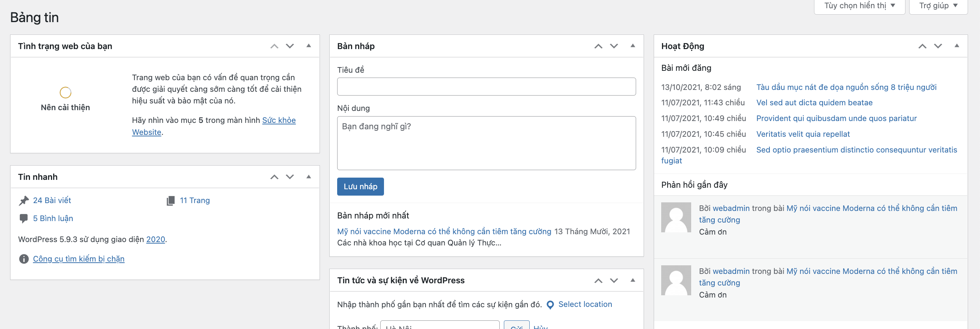The width and height of the screenshot is (980, 329).
Task: Collapse the Bản nháp panel
Action: pyautogui.click(x=633, y=46)
